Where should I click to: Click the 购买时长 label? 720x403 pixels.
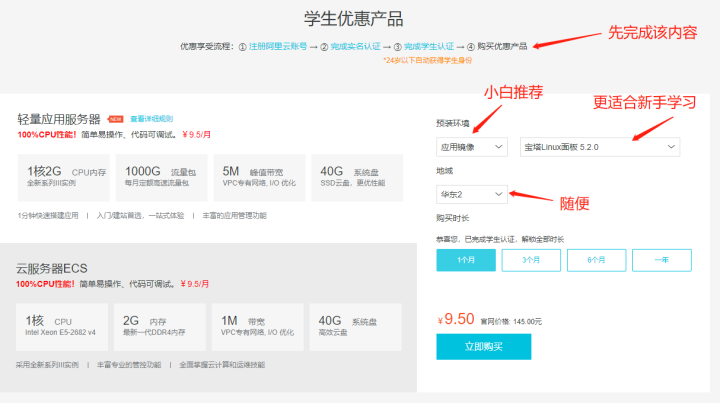point(453,218)
